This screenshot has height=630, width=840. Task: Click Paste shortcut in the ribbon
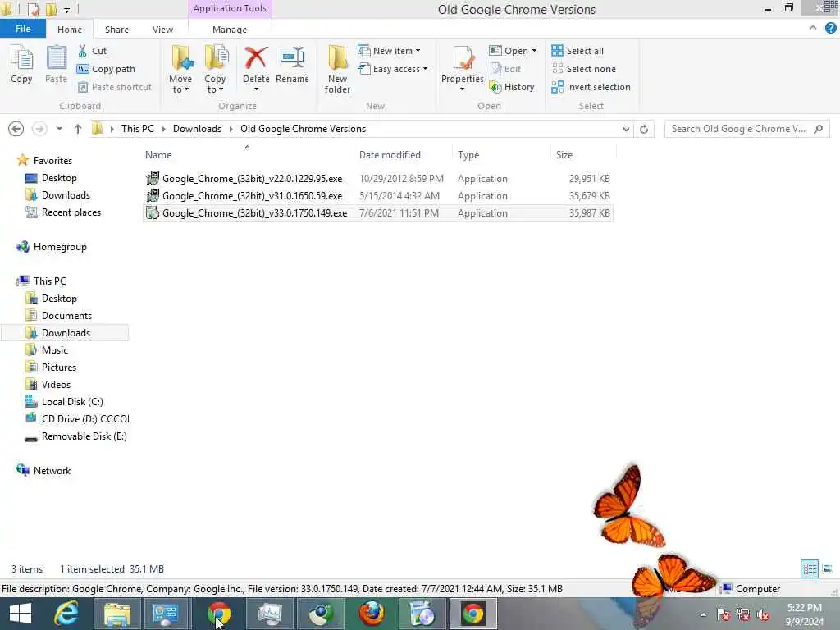click(x=115, y=87)
